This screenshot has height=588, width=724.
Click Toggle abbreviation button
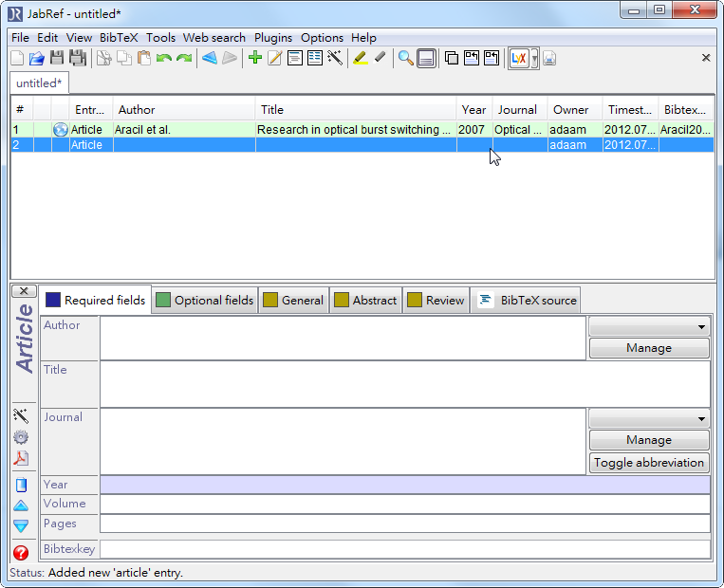point(649,463)
